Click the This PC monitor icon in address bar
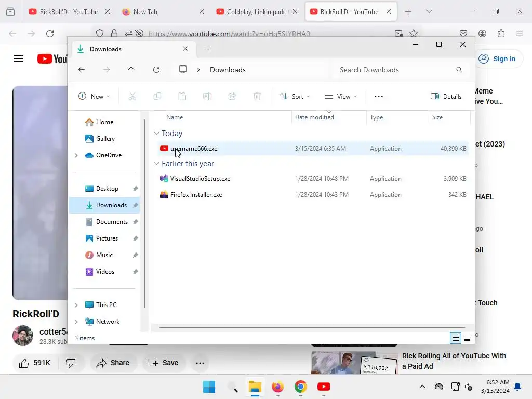 click(183, 70)
